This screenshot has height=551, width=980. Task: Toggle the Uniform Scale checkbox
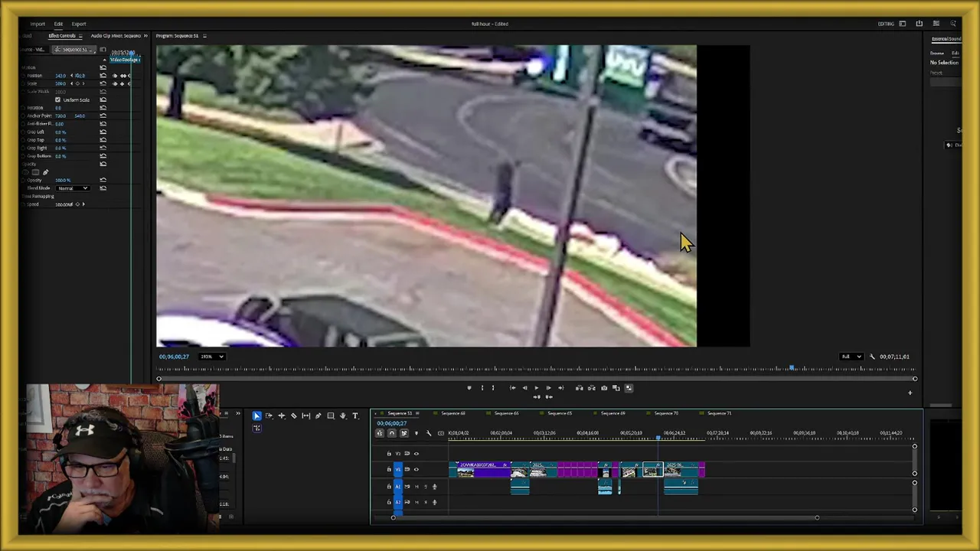coord(57,99)
